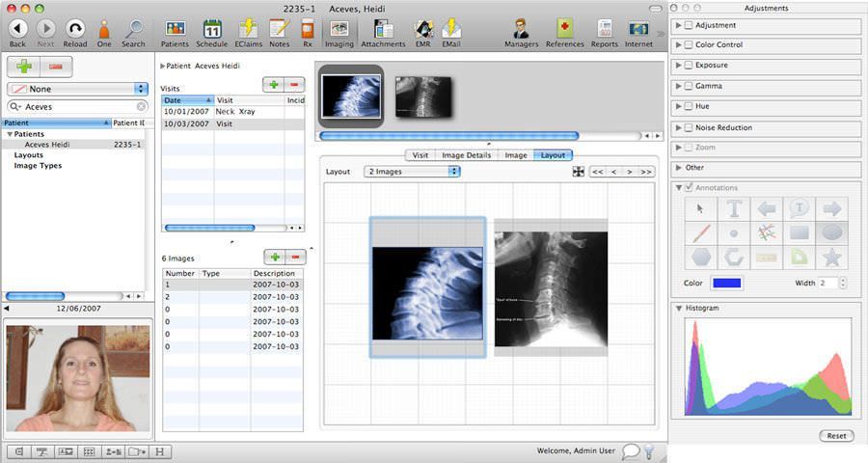The width and height of the screenshot is (868, 463).
Task: Toggle the Noise Reduction checkbox
Action: pyautogui.click(x=688, y=127)
